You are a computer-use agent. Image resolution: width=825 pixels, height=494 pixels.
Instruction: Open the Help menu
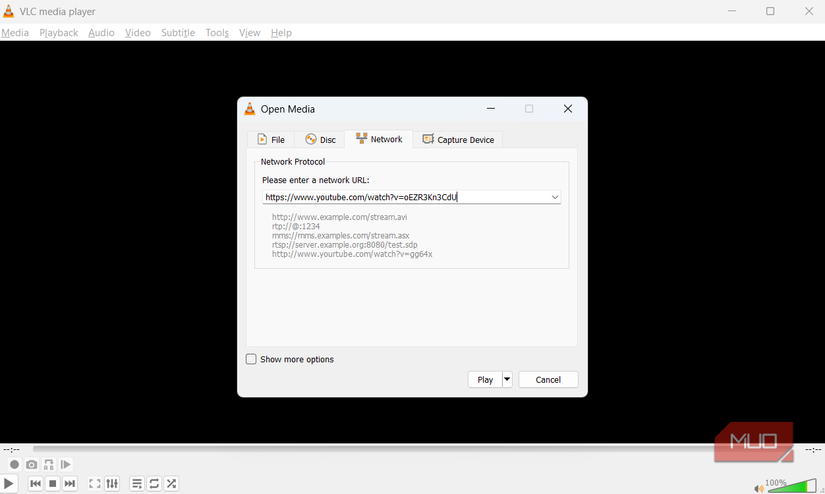(281, 33)
